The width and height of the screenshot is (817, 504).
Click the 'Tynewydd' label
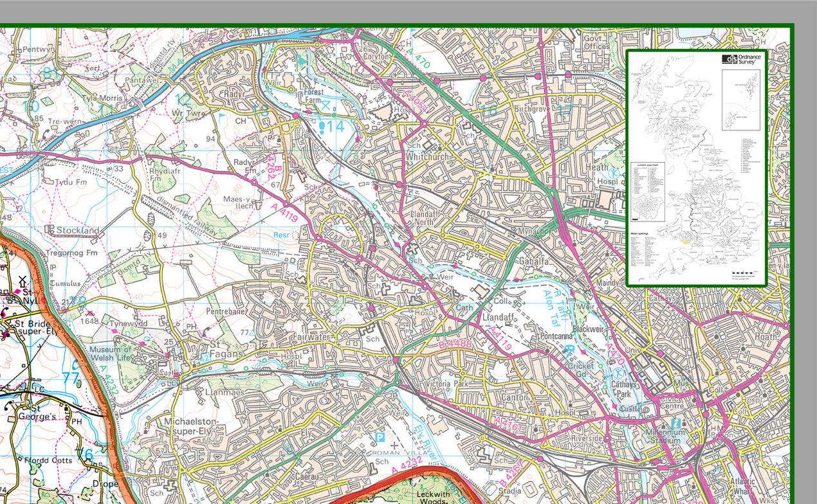click(x=128, y=323)
